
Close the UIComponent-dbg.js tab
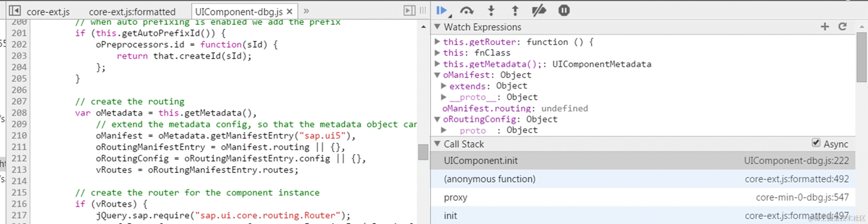290,12
